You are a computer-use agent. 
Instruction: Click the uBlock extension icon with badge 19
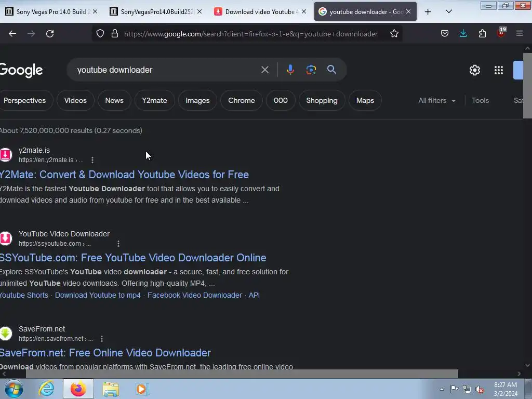coord(501,33)
